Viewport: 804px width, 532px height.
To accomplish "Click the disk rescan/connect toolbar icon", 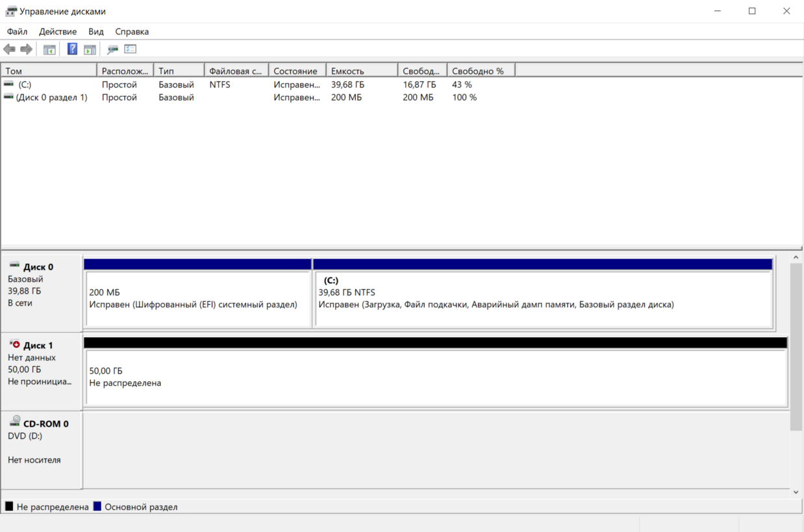I will coord(112,49).
